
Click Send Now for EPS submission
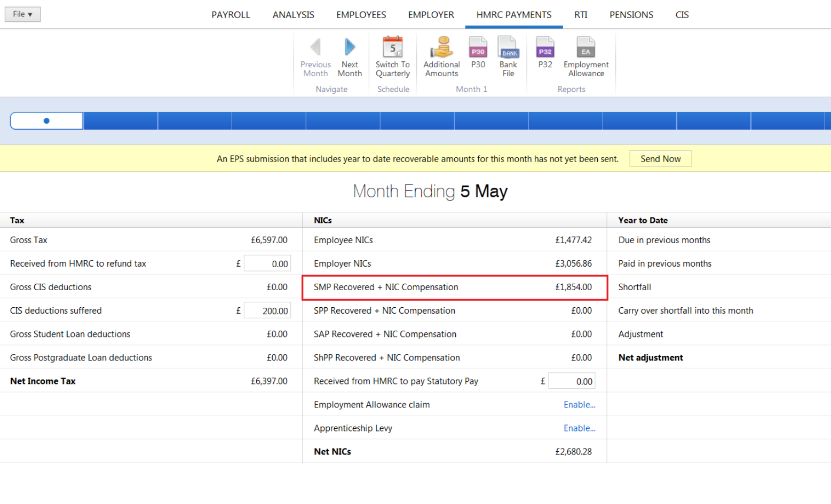[x=660, y=158]
